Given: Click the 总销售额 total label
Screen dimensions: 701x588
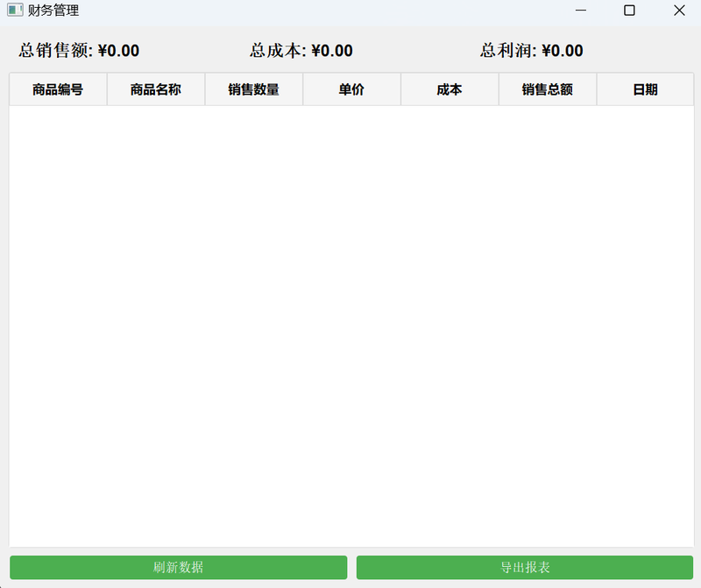Looking at the screenshot, I should 79,51.
